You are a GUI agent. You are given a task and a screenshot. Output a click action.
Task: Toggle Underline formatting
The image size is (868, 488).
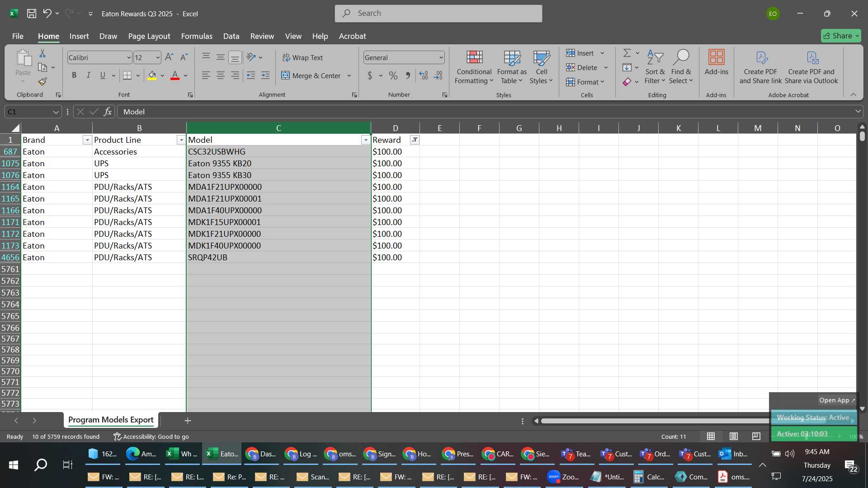pos(103,75)
